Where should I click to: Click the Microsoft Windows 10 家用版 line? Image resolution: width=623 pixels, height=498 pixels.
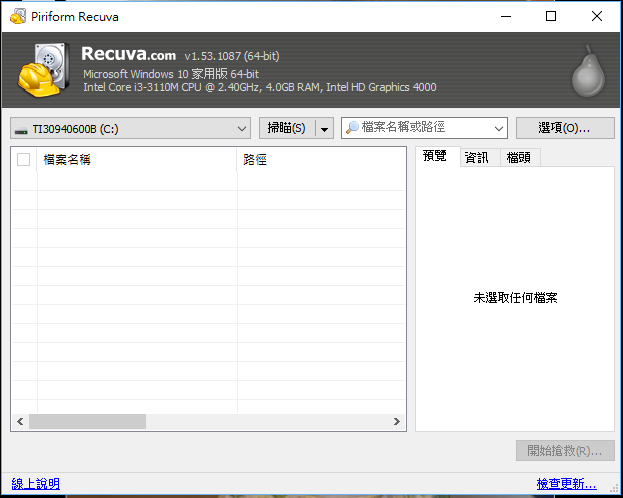point(171,74)
